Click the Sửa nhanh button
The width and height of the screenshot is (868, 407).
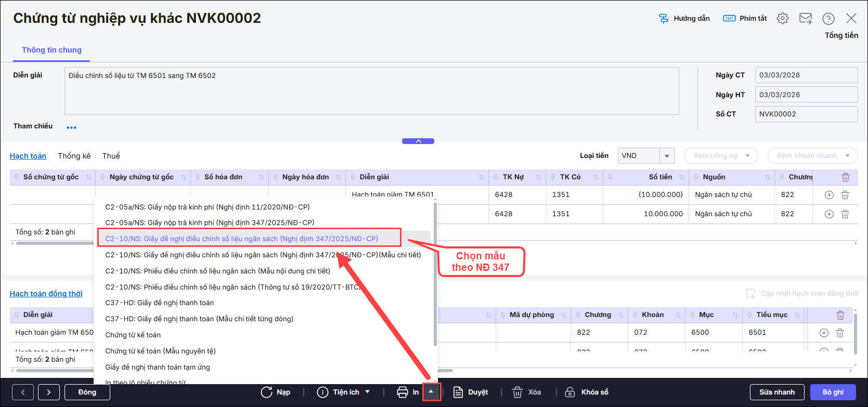777,392
